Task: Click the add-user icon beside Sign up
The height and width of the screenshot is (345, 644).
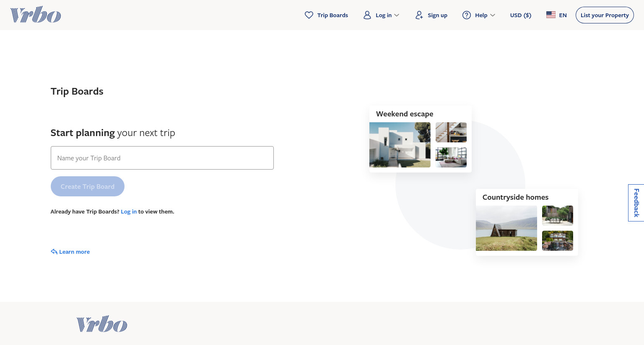Action: 419,15
